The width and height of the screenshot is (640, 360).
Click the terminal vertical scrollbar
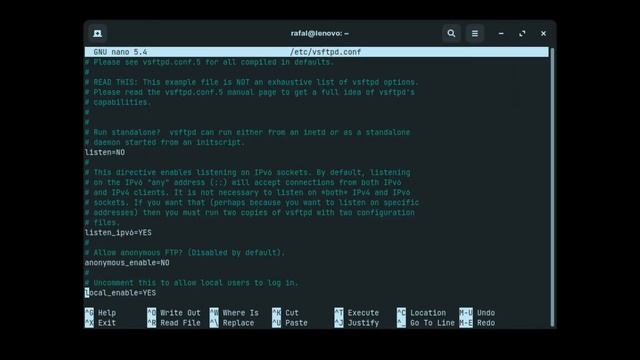552,187
